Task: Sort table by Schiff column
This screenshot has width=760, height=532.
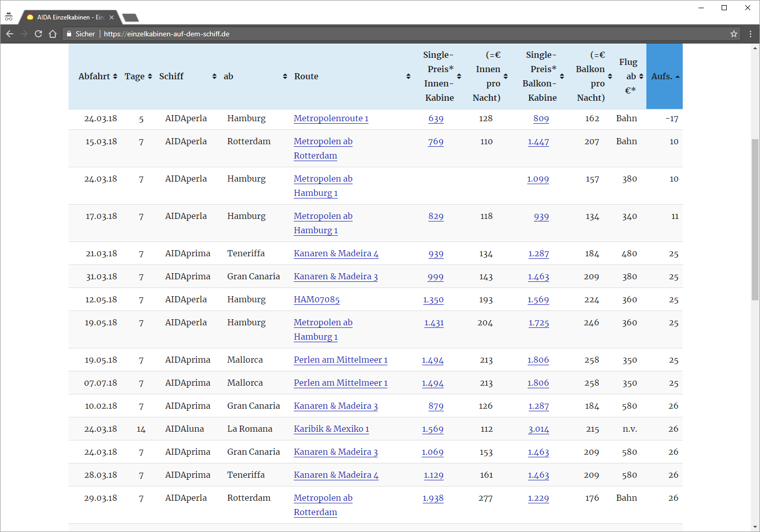Action: (188, 76)
